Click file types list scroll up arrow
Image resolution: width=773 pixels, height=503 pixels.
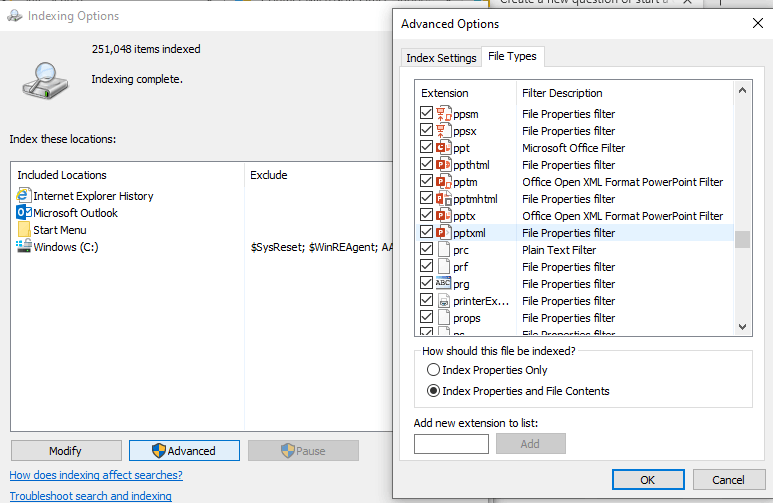(x=742, y=90)
